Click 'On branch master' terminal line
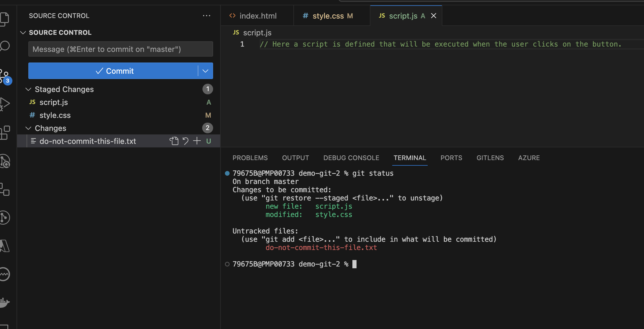Viewport: 644px width, 329px height. (x=266, y=181)
